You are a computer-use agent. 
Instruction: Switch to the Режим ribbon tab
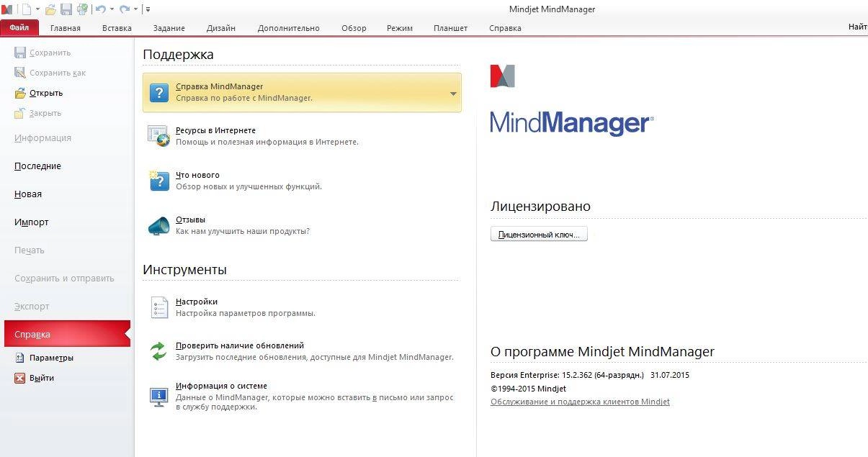pos(400,28)
